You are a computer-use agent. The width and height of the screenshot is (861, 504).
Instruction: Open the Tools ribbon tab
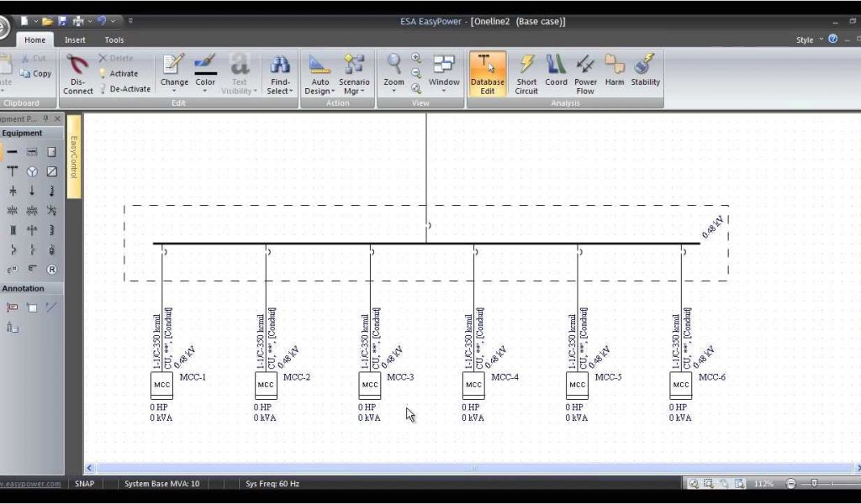tap(114, 39)
